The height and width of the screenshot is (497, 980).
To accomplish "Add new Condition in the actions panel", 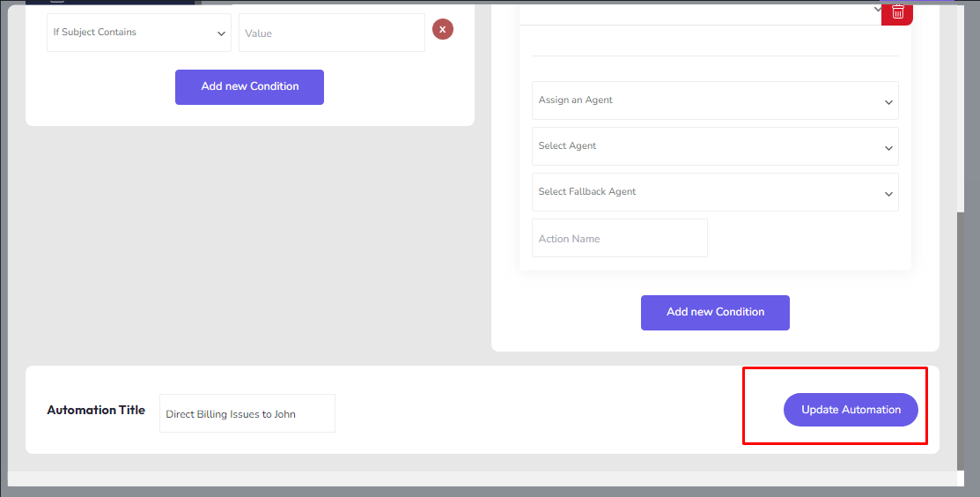I will [x=715, y=313].
